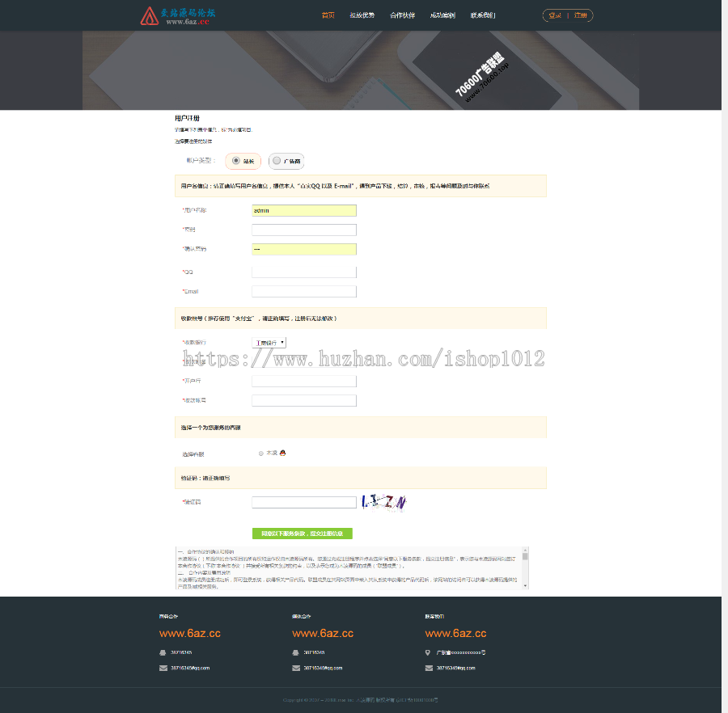Click the 用户注册 page heading

(187, 118)
